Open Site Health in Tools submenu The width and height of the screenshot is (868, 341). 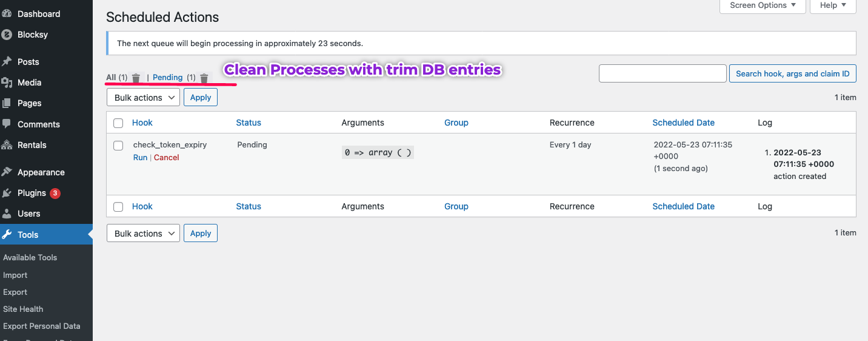click(23, 309)
